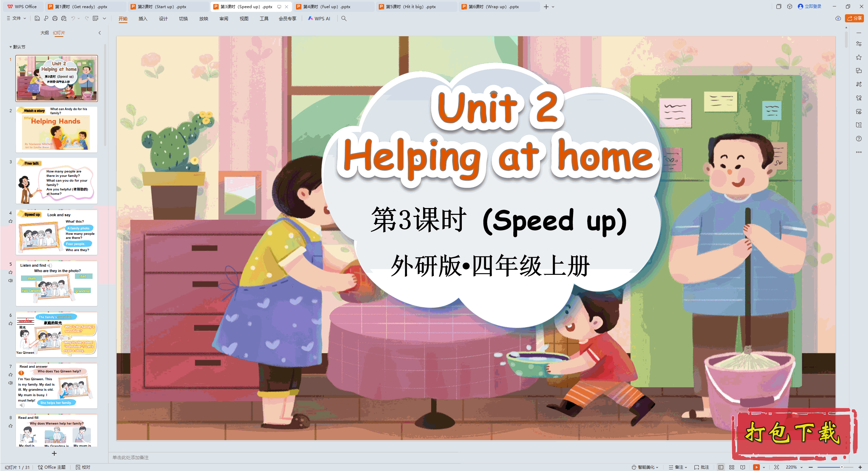
Task: Click the cube icon in title bar
Action: (790, 6)
